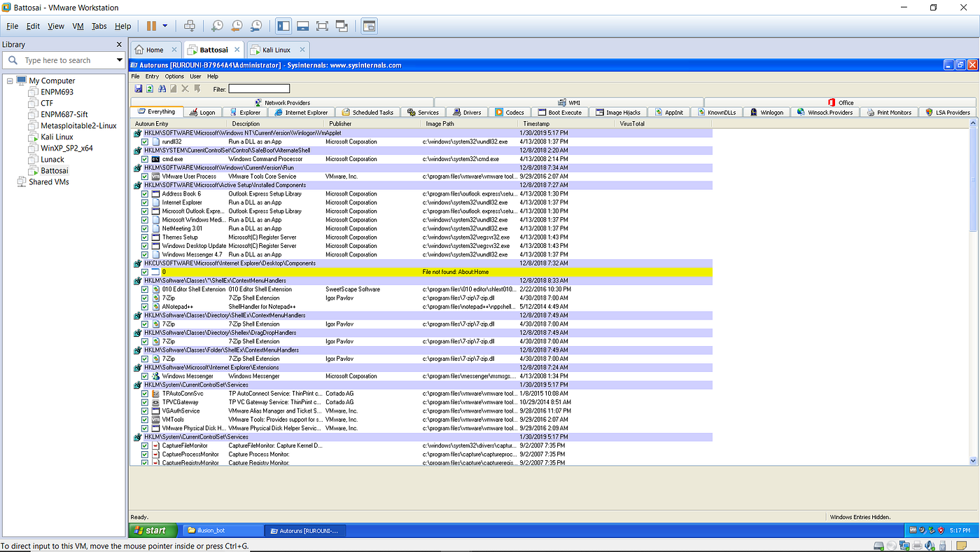Toggle the Themes Setup entry checkbox
Screen dimensions: 980x552
[x=145, y=237]
